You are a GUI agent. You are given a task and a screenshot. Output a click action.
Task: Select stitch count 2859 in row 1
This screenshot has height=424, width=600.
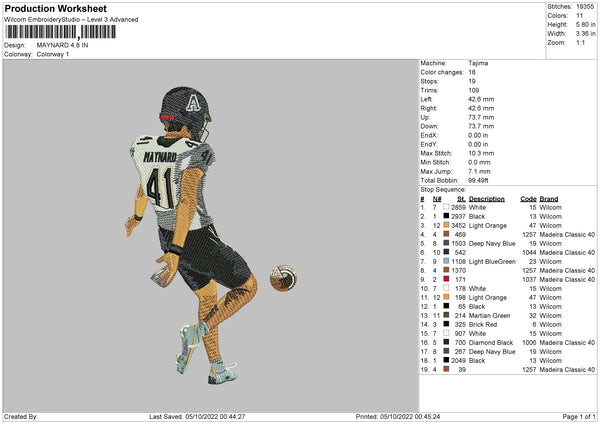(x=458, y=207)
